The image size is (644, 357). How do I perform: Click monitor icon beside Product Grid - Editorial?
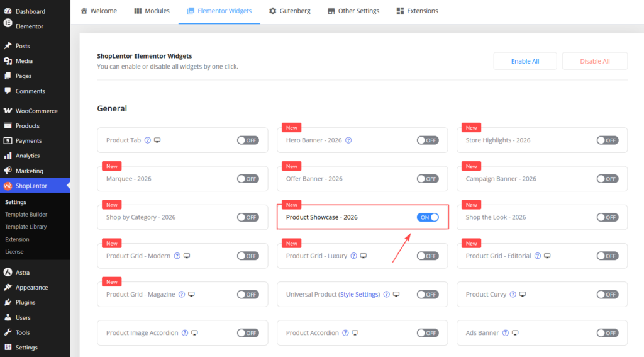(x=547, y=256)
